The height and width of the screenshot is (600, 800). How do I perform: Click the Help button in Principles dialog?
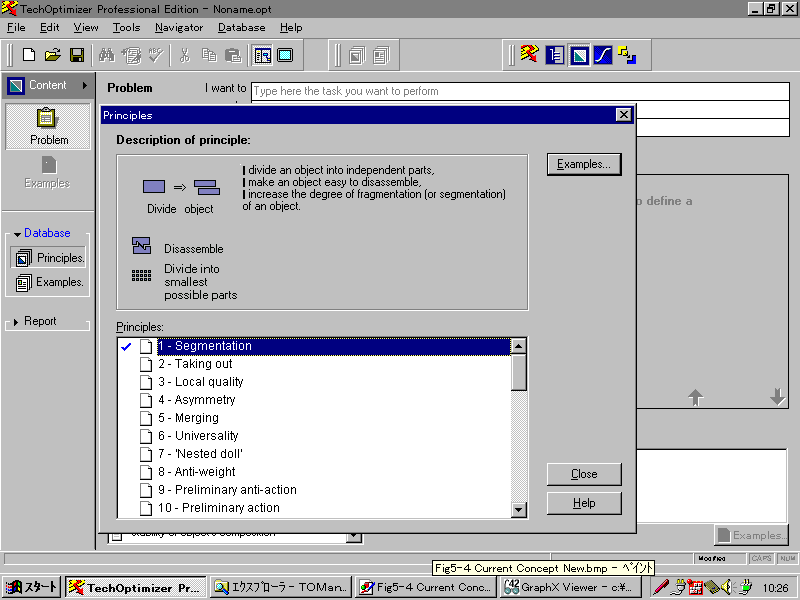tap(584, 503)
